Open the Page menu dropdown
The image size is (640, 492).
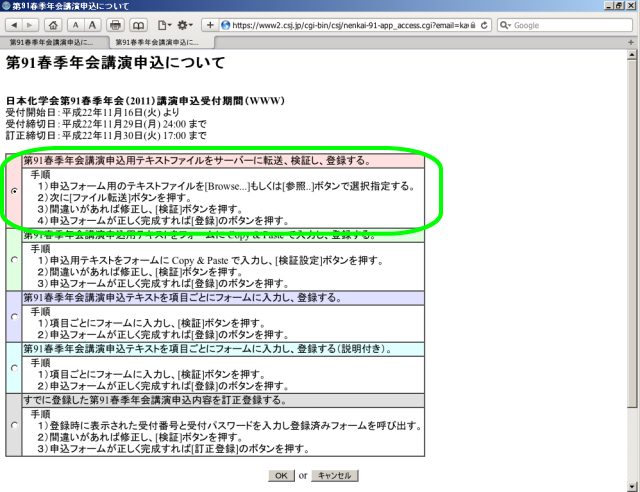coord(163,25)
